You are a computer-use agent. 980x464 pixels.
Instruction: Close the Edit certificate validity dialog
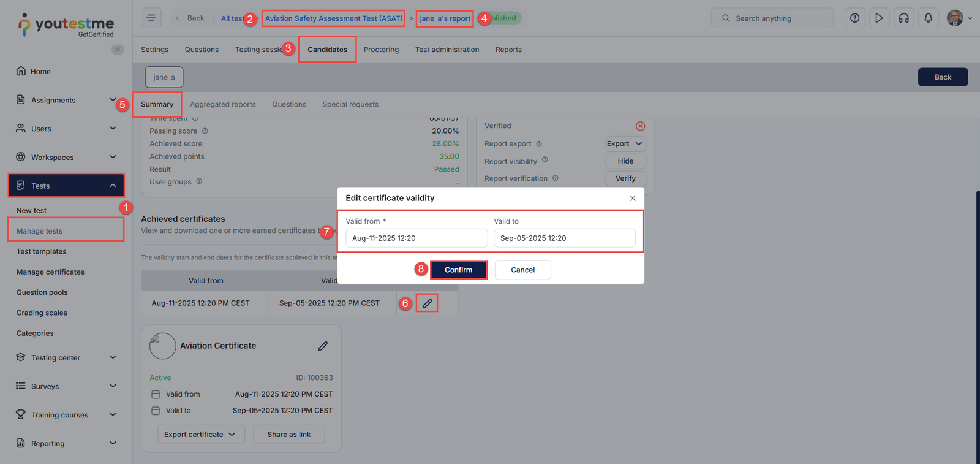click(x=632, y=198)
